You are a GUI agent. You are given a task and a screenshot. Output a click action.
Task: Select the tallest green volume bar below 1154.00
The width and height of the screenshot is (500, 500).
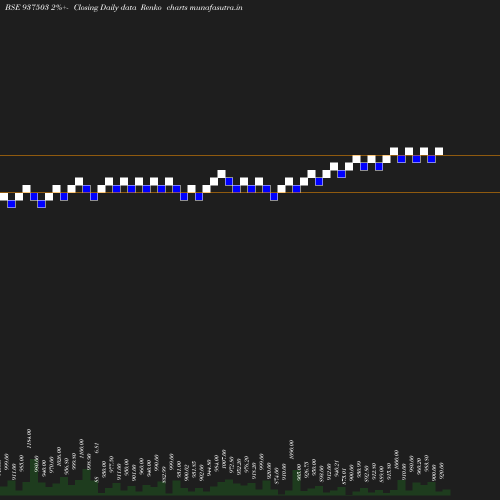click(x=34, y=476)
